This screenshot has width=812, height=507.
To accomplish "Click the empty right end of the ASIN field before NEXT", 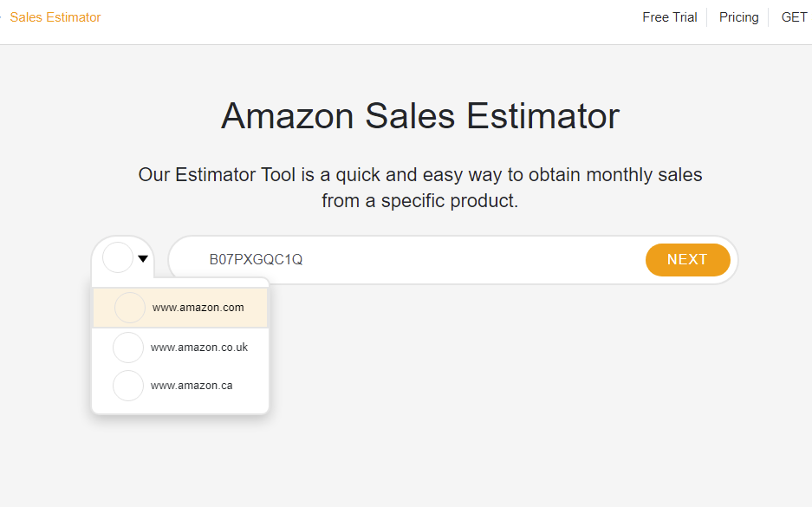I will pos(589,260).
